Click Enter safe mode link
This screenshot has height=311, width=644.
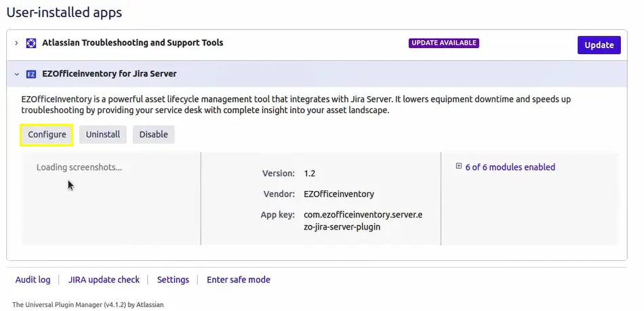tap(238, 280)
